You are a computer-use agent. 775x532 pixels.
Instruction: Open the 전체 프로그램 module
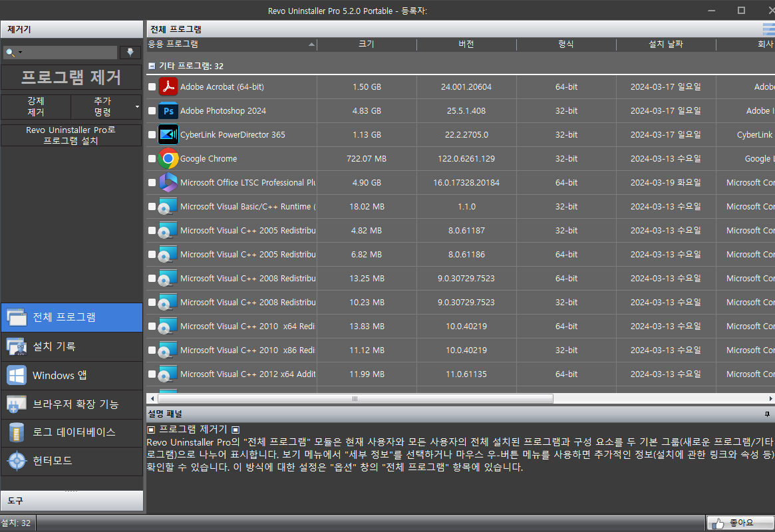[72, 318]
